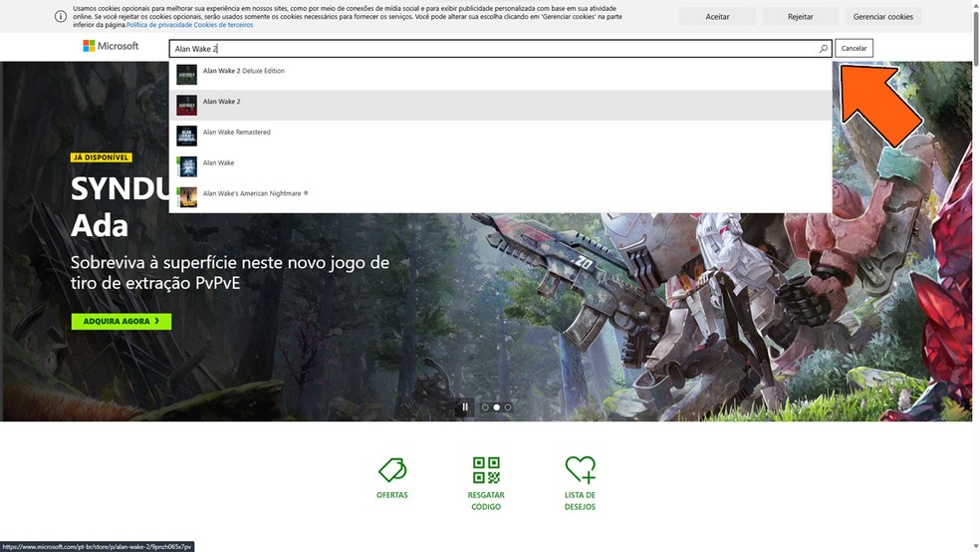Viewport: 980px width, 552px height.
Task: Choose the plain Alan Wake suggestion
Action: [500, 166]
